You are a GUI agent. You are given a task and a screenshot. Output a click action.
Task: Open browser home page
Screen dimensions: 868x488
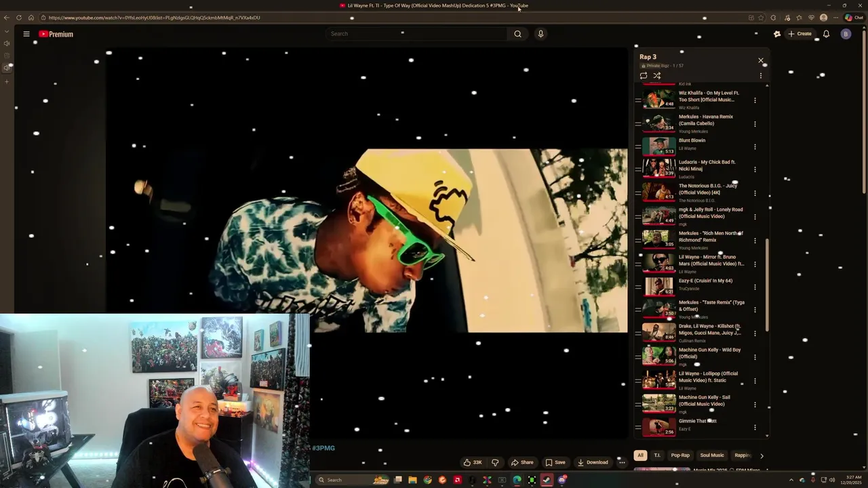[x=31, y=18]
